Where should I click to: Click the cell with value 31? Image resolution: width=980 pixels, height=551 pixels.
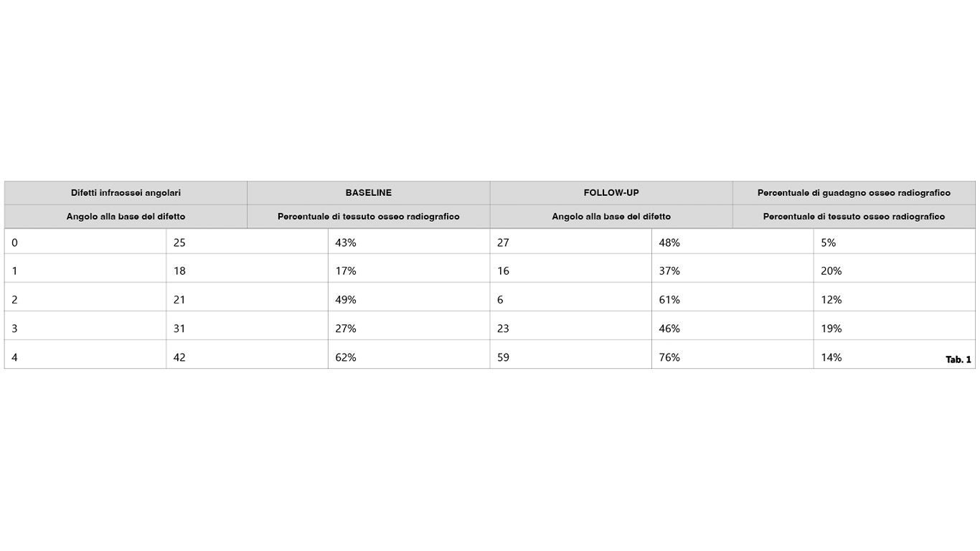[x=247, y=329]
